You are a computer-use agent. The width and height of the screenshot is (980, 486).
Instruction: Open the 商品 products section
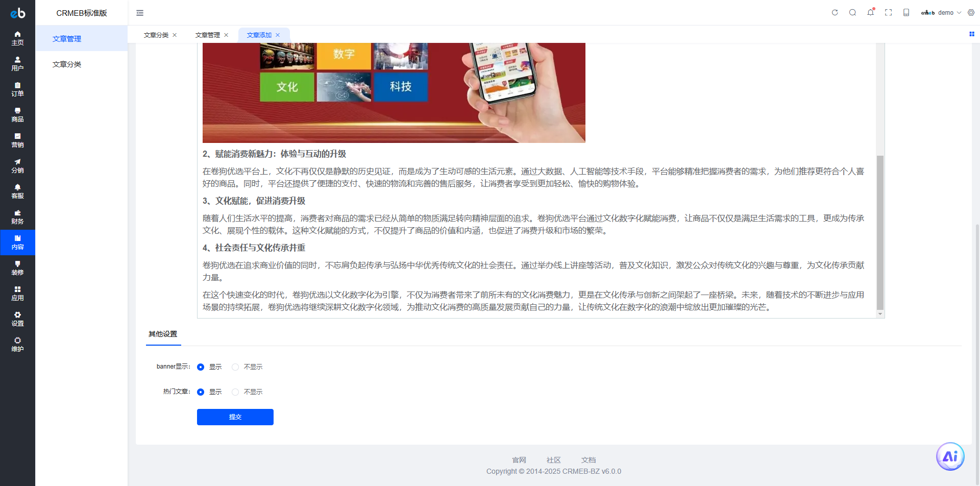tap(17, 115)
